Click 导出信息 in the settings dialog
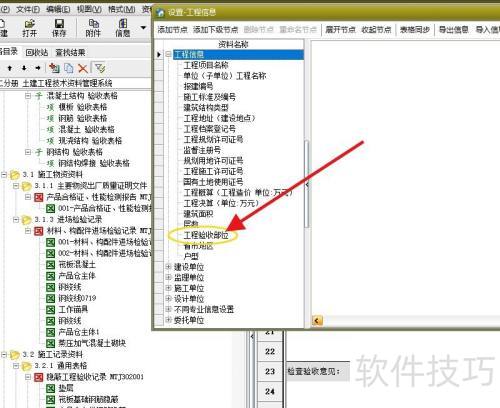500x408 pixels. [453, 30]
